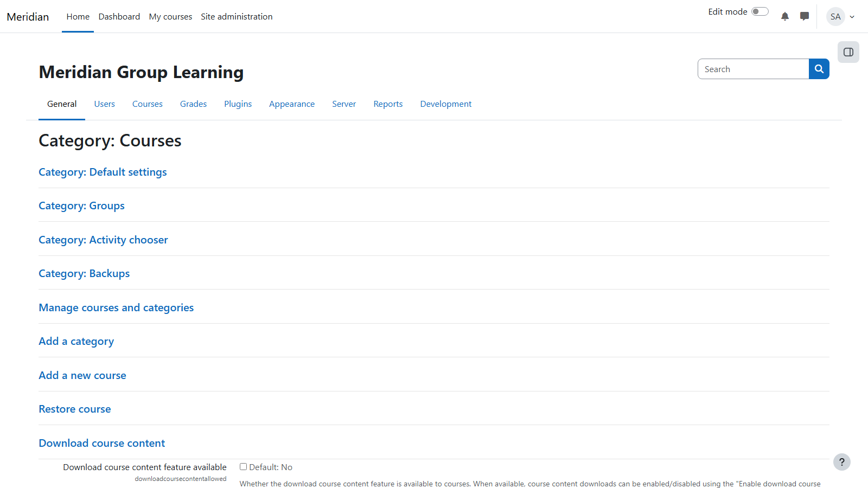This screenshot has height=488, width=868.
Task: Click the help question mark button
Action: point(842,462)
